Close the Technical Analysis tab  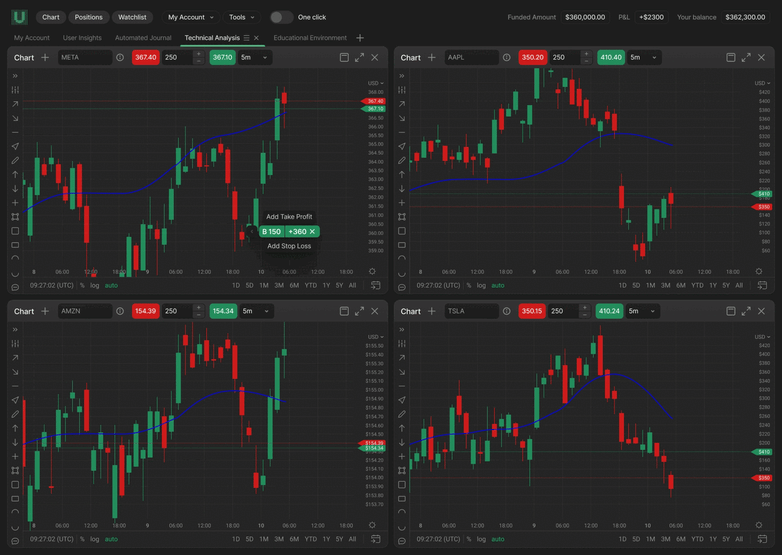tap(256, 38)
